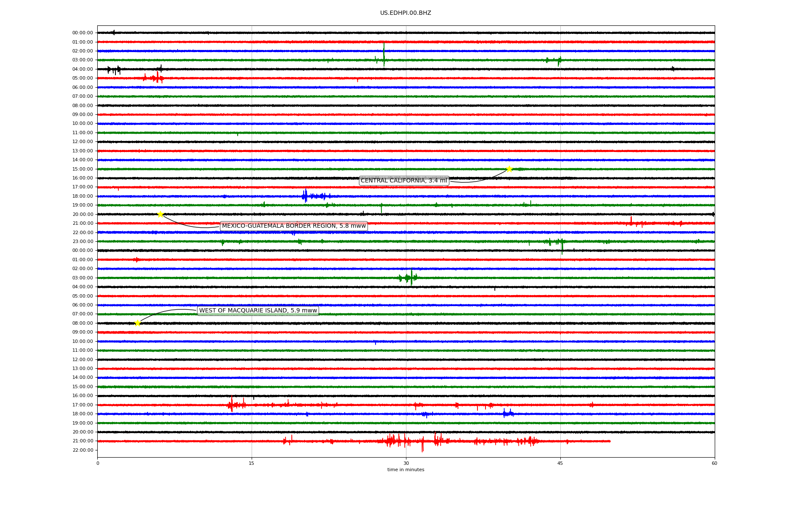
Task: Click the 45 tick label on the x-axis
Action: tap(560, 463)
